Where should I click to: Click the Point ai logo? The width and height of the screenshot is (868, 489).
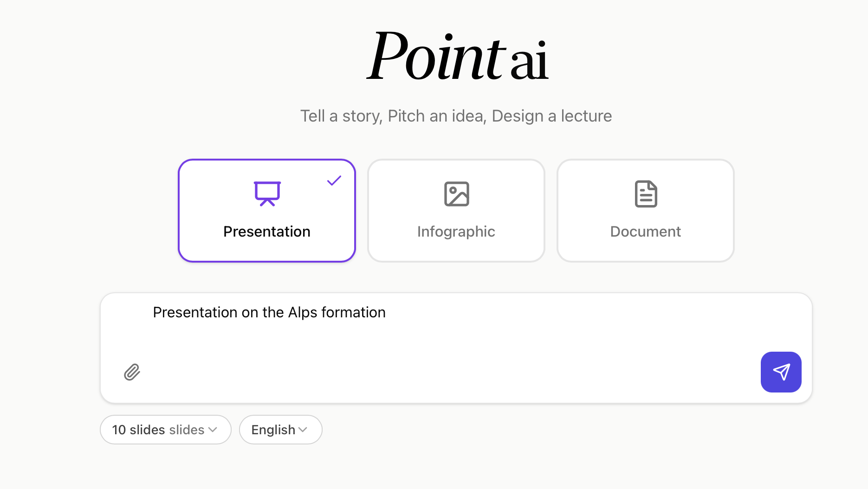click(457, 57)
